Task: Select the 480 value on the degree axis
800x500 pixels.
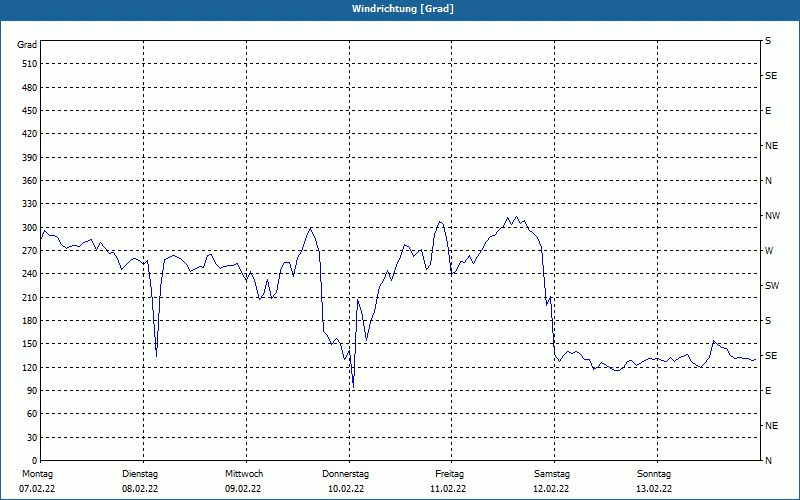Action: [x=30, y=88]
